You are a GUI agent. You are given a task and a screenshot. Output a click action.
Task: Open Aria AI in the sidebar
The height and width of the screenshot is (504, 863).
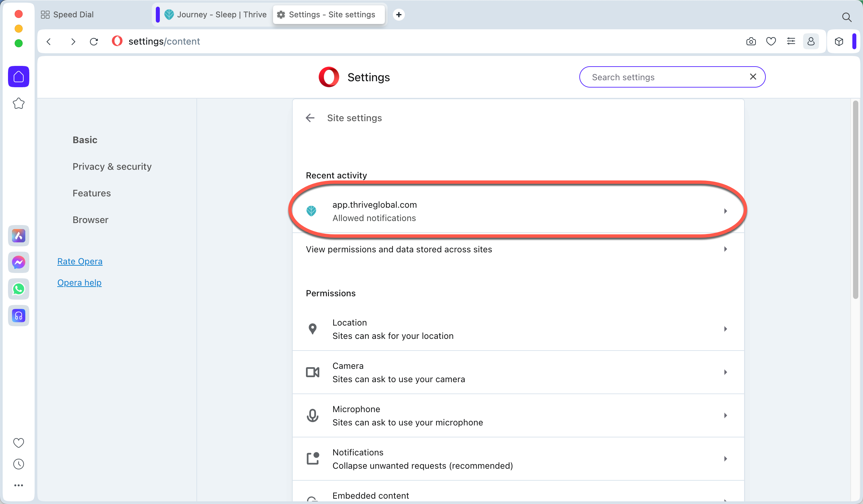[x=19, y=236]
